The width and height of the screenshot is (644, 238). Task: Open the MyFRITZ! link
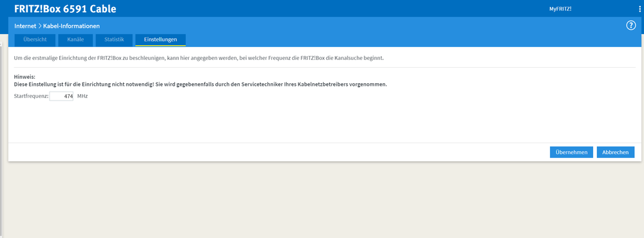(560, 9)
